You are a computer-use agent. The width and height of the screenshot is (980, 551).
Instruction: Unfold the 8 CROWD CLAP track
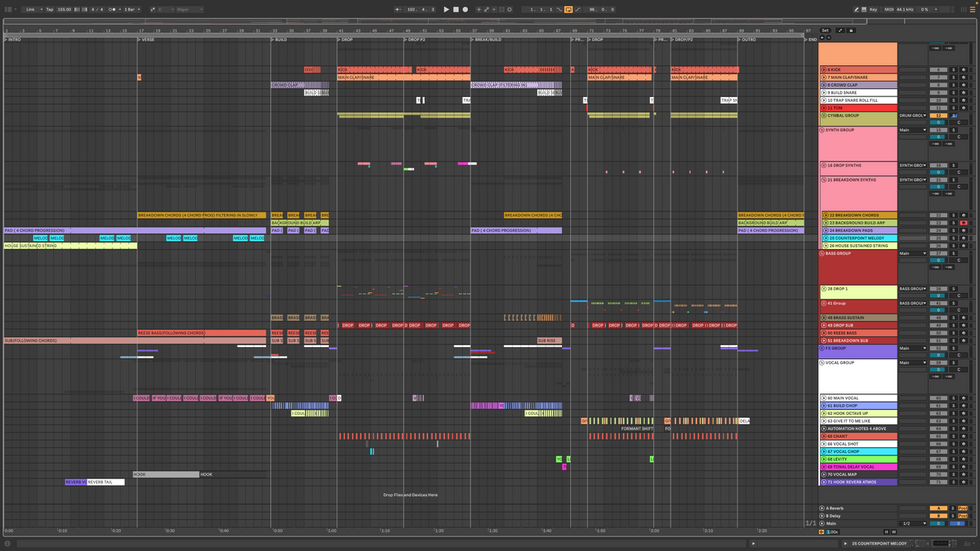tap(823, 85)
